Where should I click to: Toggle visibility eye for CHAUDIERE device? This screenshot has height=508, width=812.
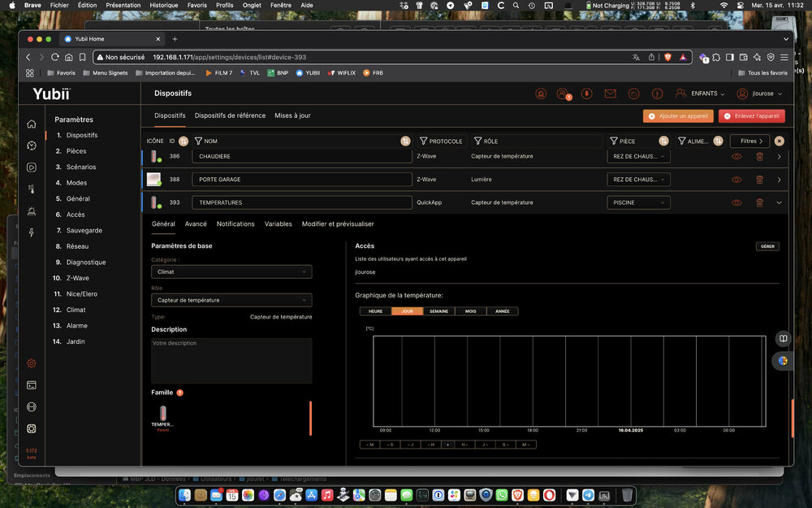tap(736, 156)
